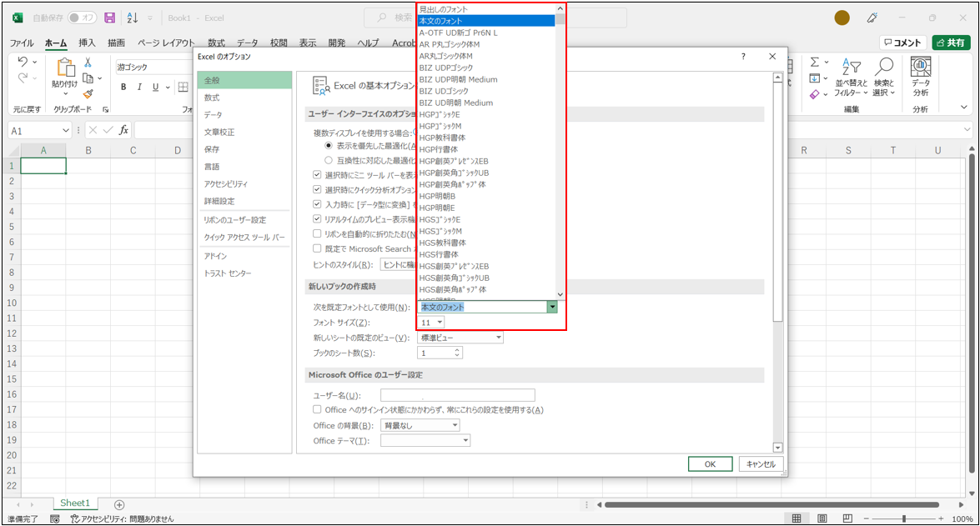
Task: Click the Copy icon in clipboard group
Action: (x=88, y=78)
